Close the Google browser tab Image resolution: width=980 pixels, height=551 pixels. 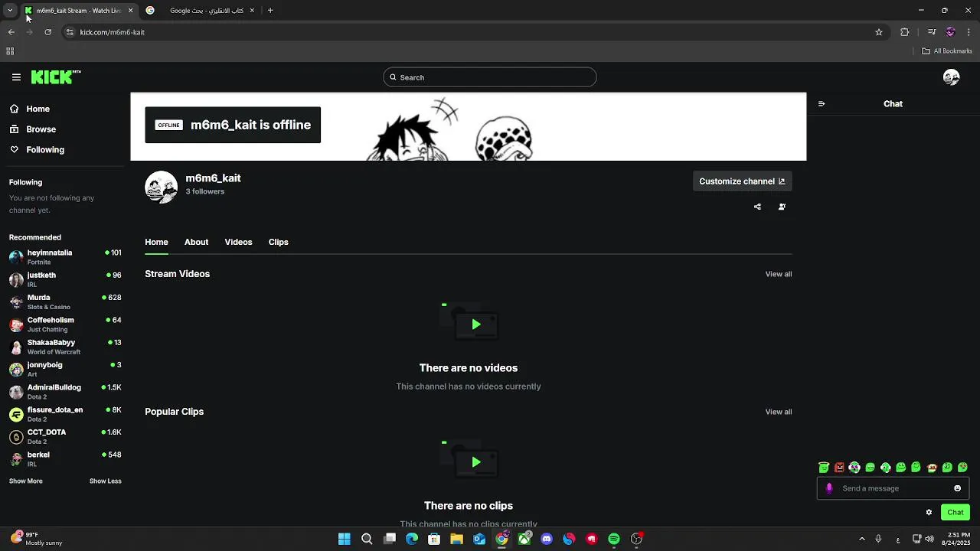click(x=252, y=11)
